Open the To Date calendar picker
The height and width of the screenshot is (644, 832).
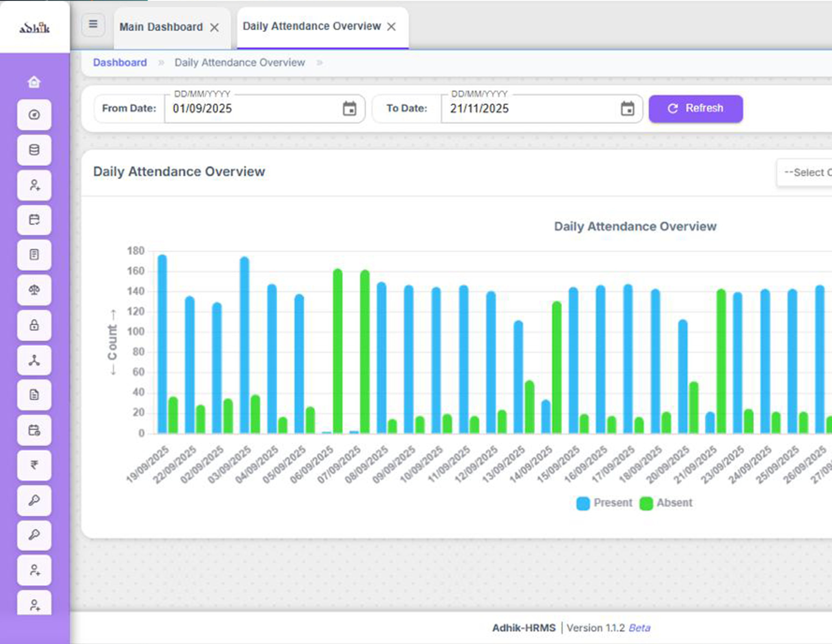click(x=627, y=109)
